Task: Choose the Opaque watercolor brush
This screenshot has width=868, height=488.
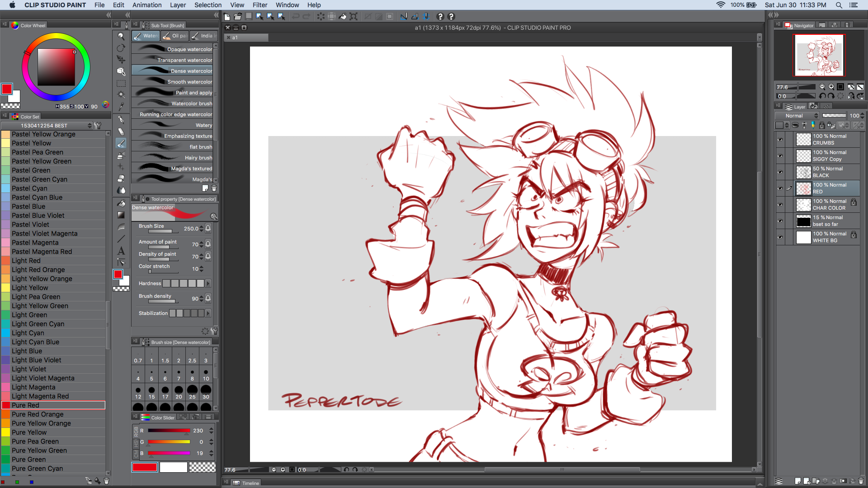Action: (172, 49)
